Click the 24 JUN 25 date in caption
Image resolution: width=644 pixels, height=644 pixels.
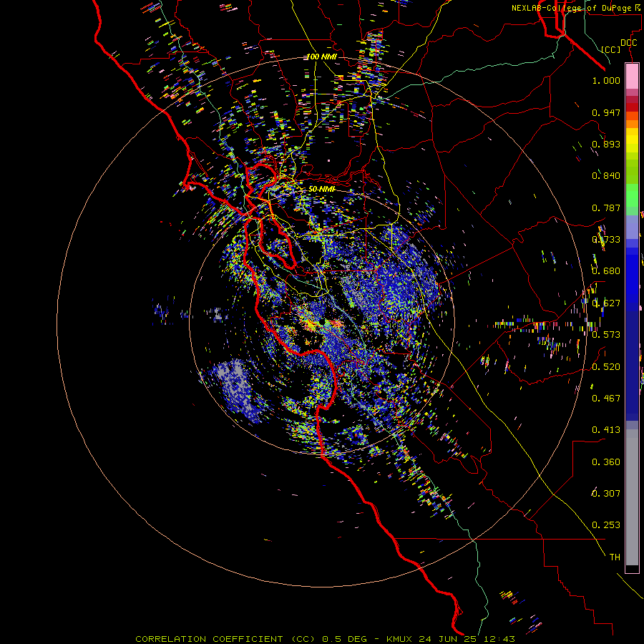coord(448,639)
